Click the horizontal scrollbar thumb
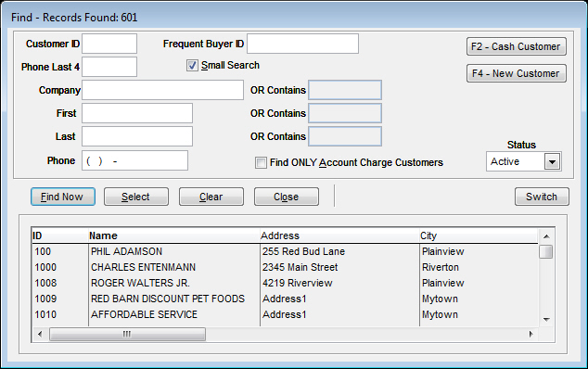 coord(127,334)
